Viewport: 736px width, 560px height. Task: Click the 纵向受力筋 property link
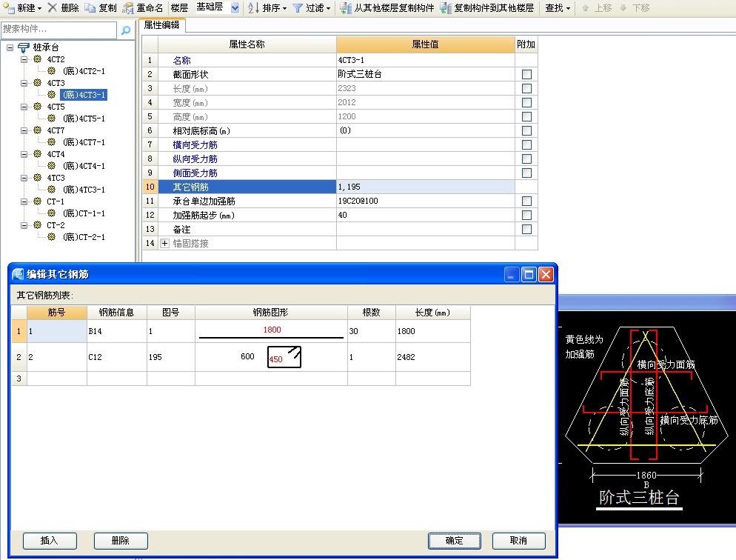[195, 159]
